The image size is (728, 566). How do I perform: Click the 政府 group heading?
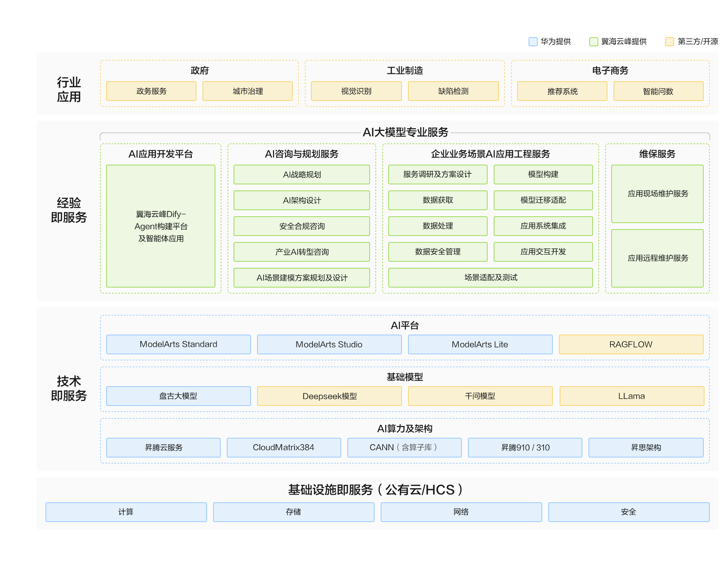[x=199, y=71]
